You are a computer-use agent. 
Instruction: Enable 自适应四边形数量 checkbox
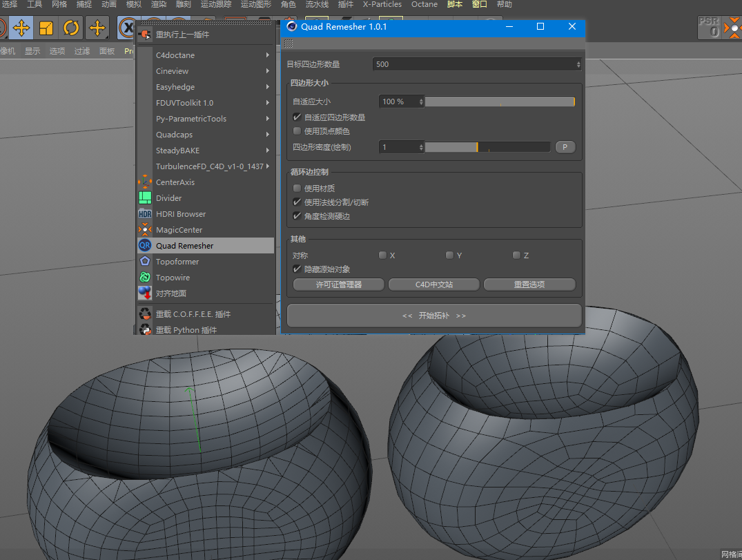297,117
